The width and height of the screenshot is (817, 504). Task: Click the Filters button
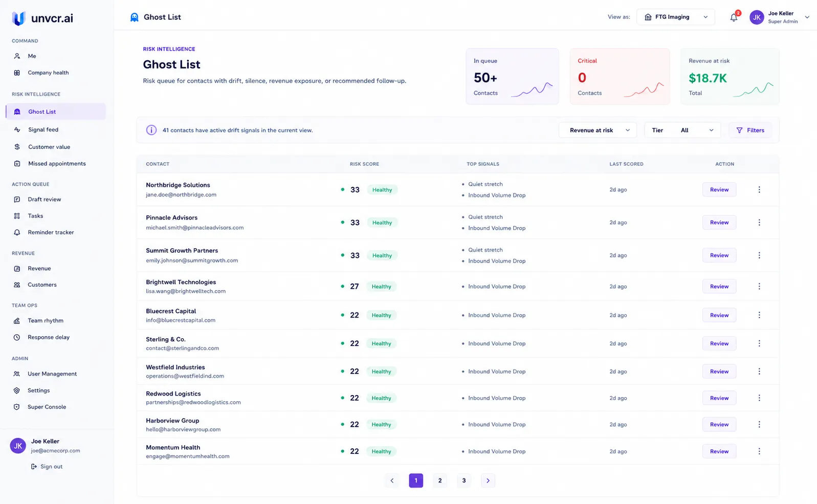[x=750, y=130]
